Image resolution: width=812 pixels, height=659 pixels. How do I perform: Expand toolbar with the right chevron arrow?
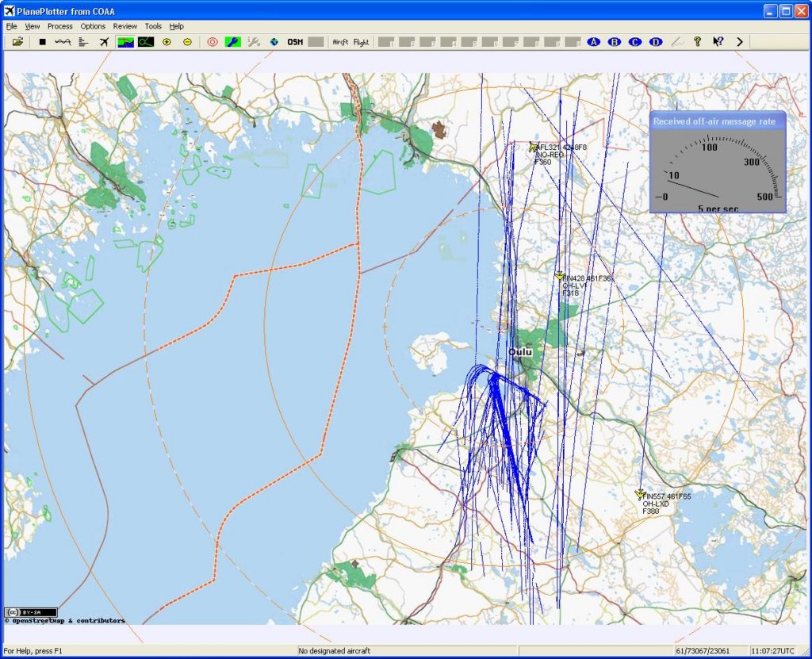coord(740,42)
